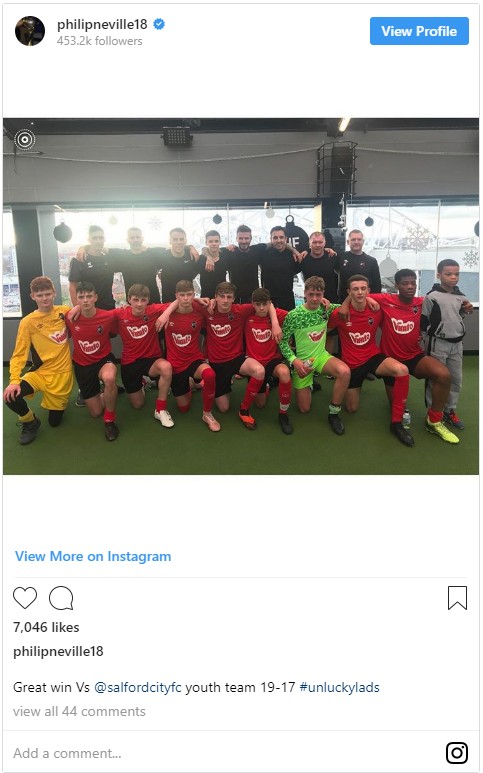Open the comment speech bubble icon
Viewport: 483px width, 773px height.
[x=61, y=598]
